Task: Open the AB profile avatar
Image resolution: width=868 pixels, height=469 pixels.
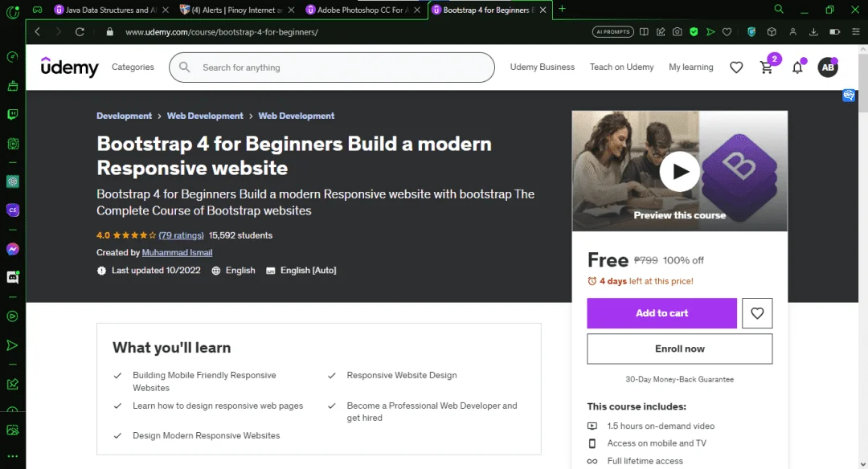Action: click(828, 67)
